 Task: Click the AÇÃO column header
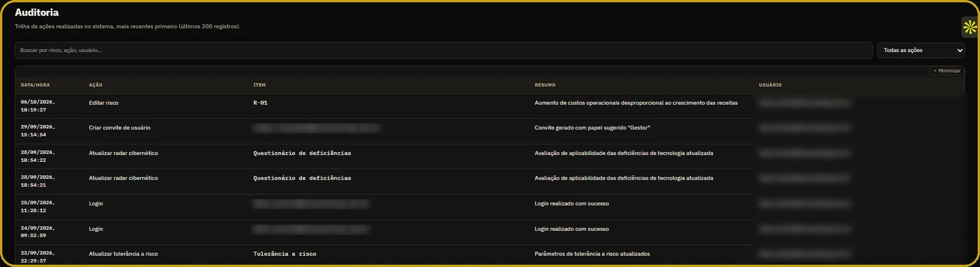click(96, 85)
